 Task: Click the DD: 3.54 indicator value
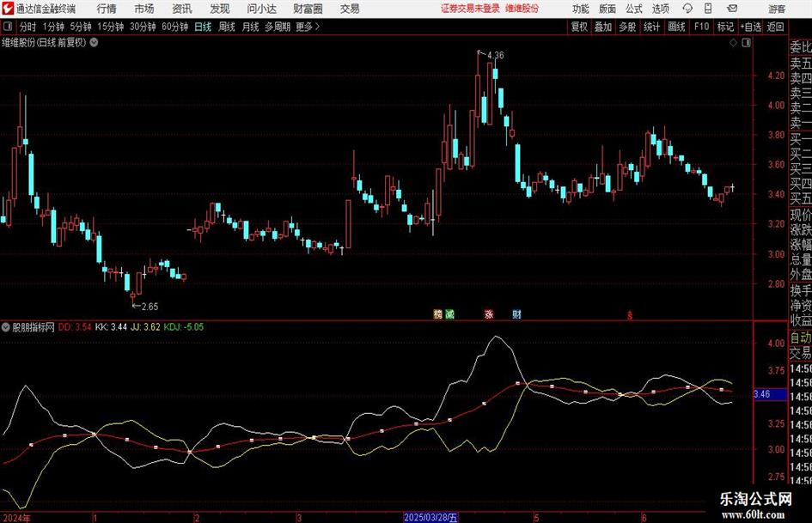tap(75, 327)
